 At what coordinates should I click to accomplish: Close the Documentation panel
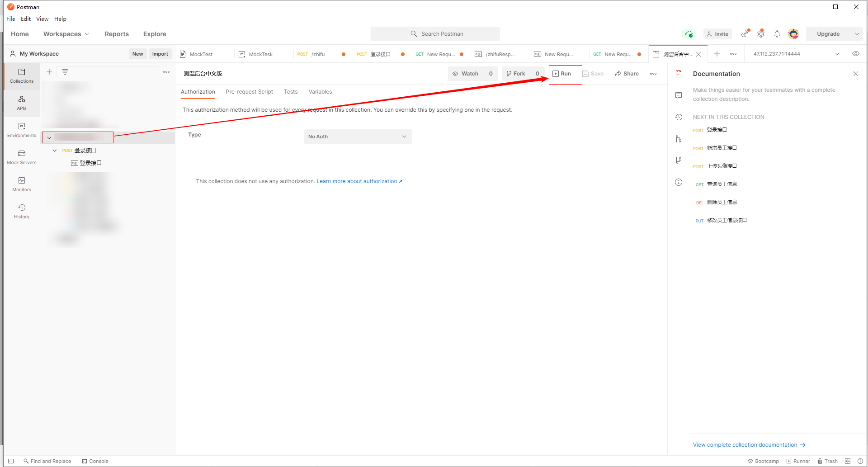[856, 74]
